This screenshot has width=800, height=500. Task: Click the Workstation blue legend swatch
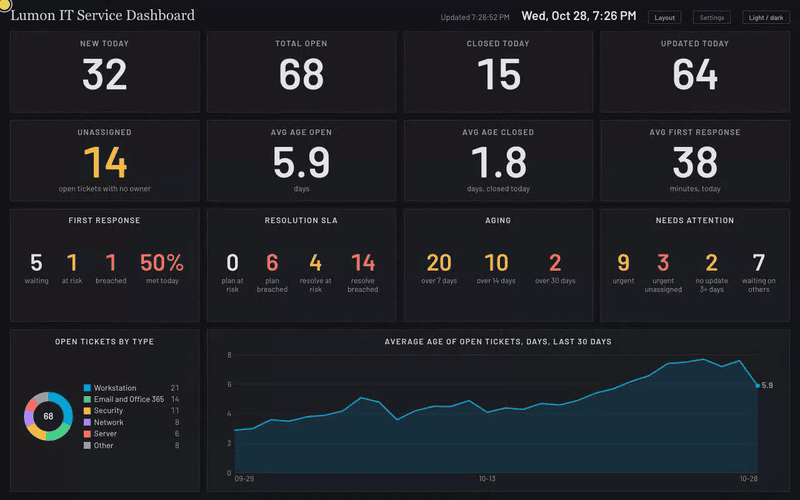click(87, 388)
